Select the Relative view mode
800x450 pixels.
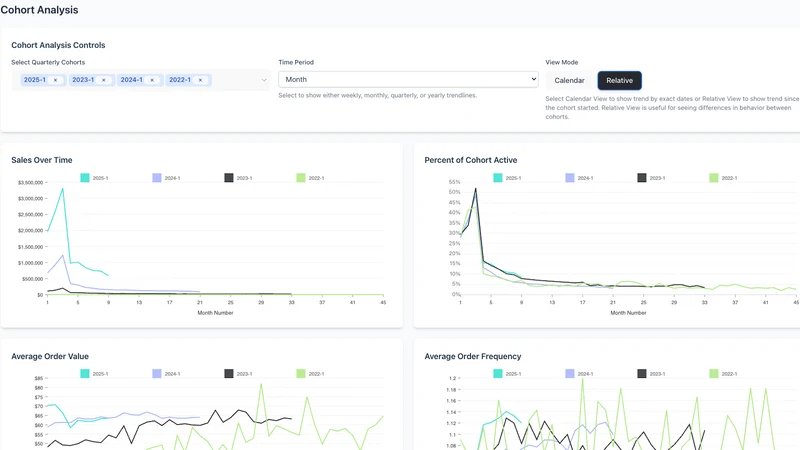click(619, 81)
